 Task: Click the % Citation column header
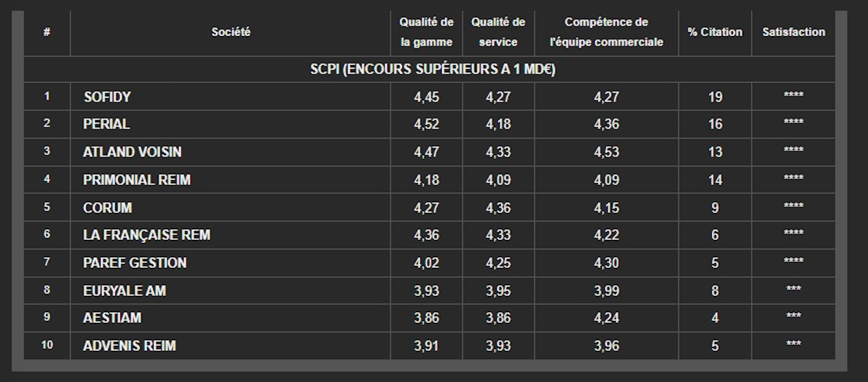coord(715,32)
